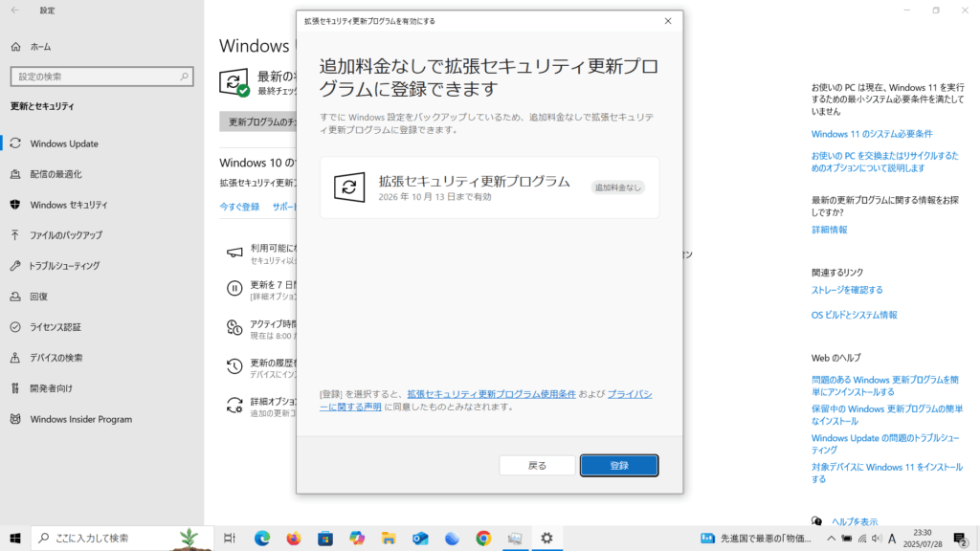Click the ヘルプを表示 link
This screenshot has height=551, width=980.
[855, 521]
